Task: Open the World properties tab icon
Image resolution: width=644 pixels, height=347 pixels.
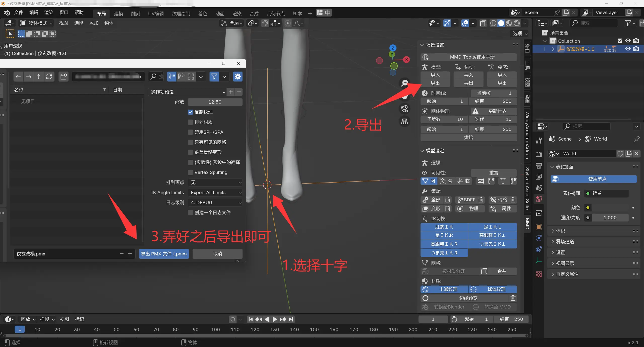Action: point(539,199)
